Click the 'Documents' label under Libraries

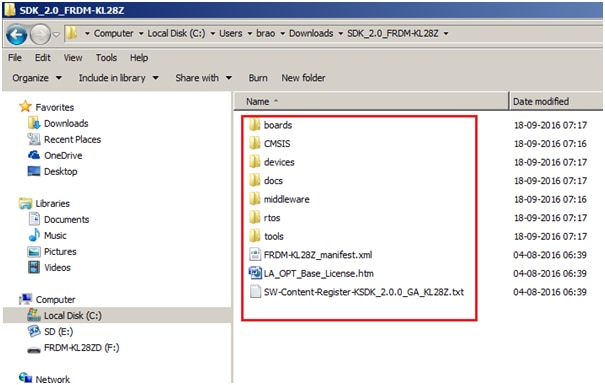66,220
